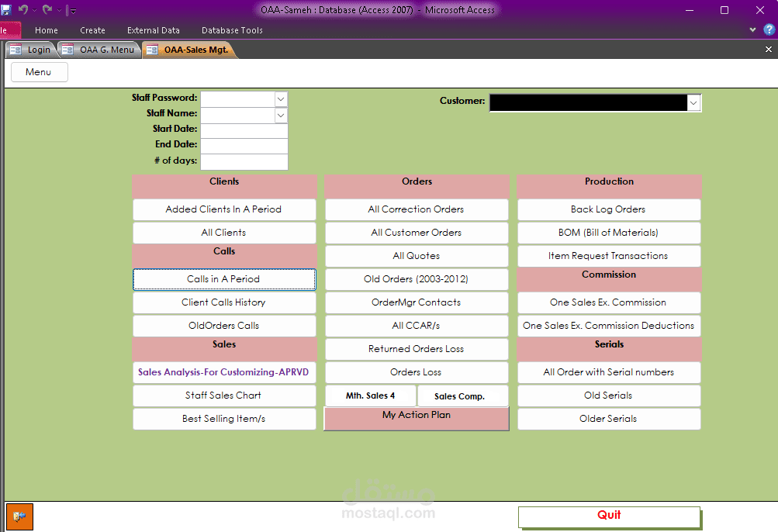778x532 pixels.
Task: Click the Save icon in the Quick Access Toolbar
Action: pyautogui.click(x=6, y=9)
